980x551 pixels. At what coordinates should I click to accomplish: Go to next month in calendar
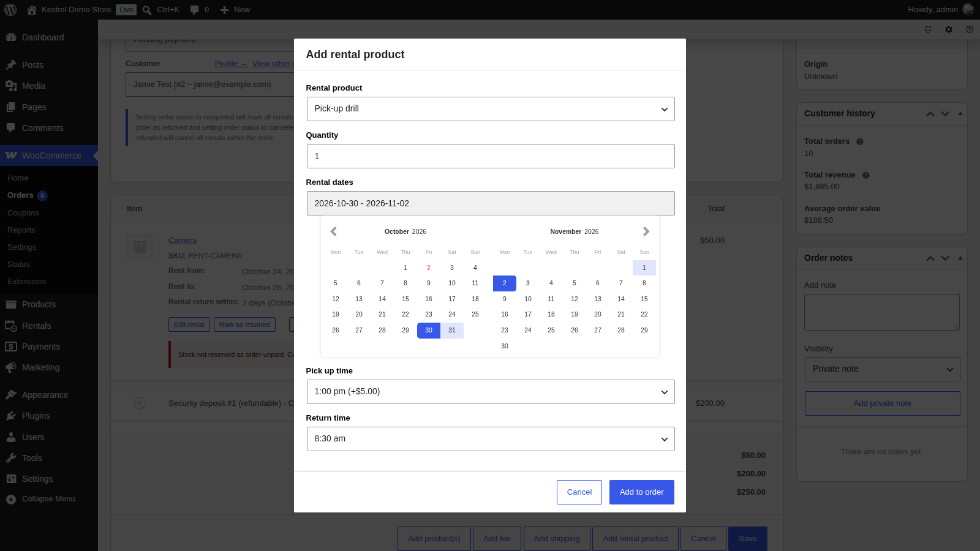point(646,231)
